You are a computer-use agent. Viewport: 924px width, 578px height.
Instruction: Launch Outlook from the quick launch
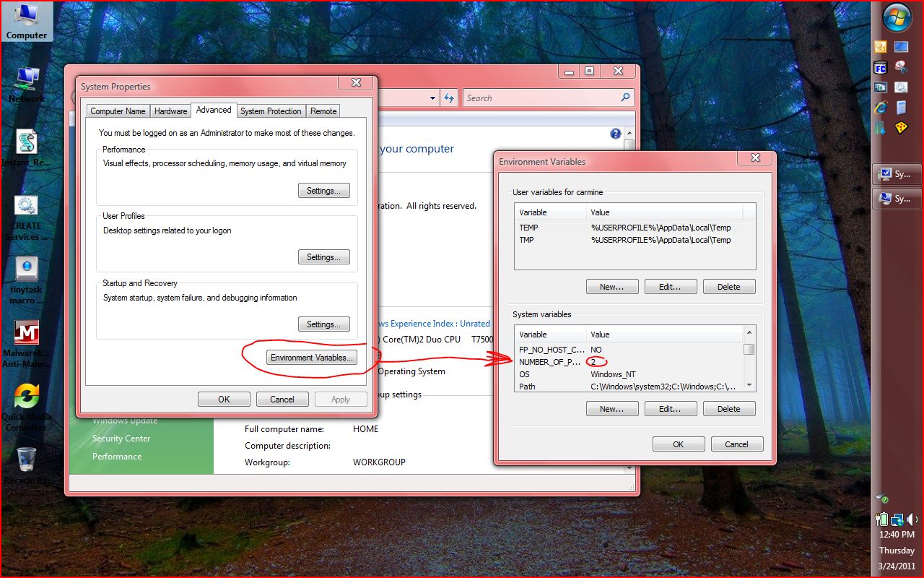tap(881, 48)
